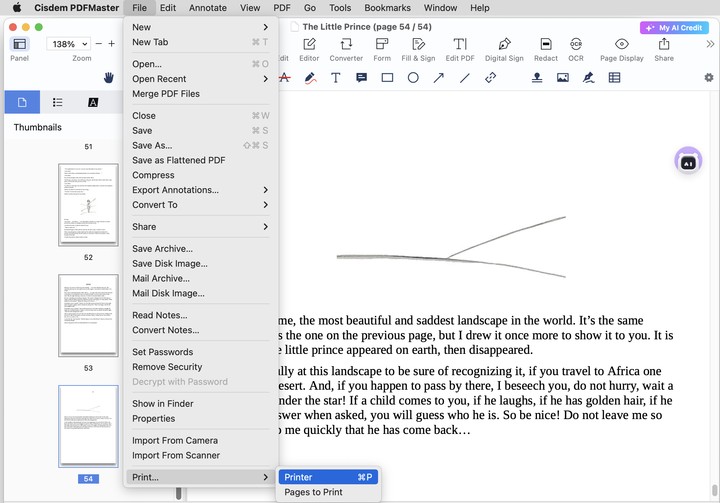720x503 pixels.
Task: Insert a table annotation
Action: tap(614, 78)
